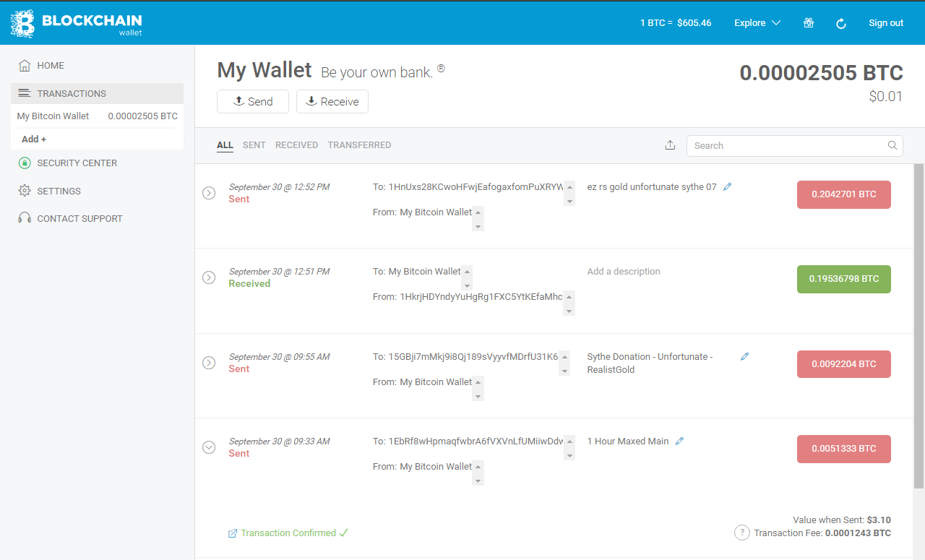925x560 pixels.
Task: Edit the 'Sythe Donation' description pencil
Action: click(745, 356)
